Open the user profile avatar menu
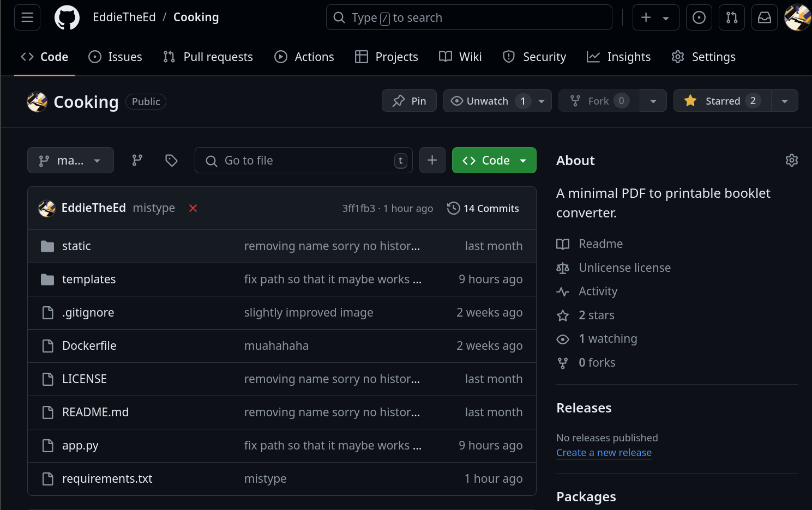The width and height of the screenshot is (812, 510). [x=797, y=17]
